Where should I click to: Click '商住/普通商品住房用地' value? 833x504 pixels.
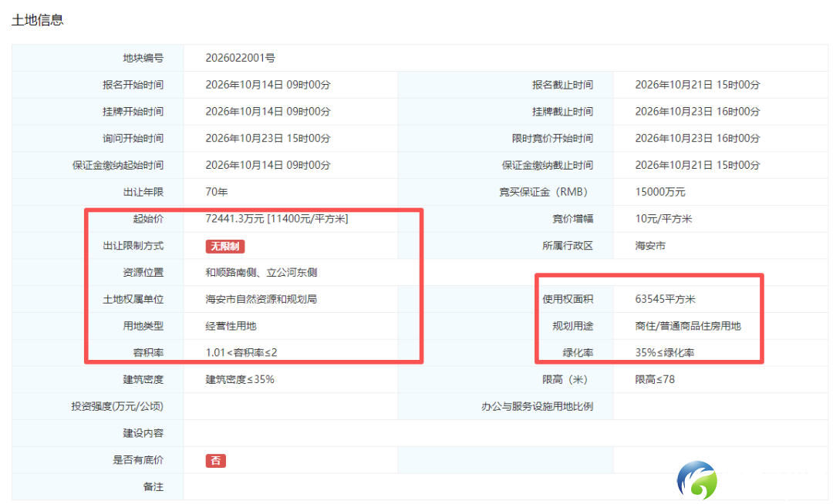[688, 326]
